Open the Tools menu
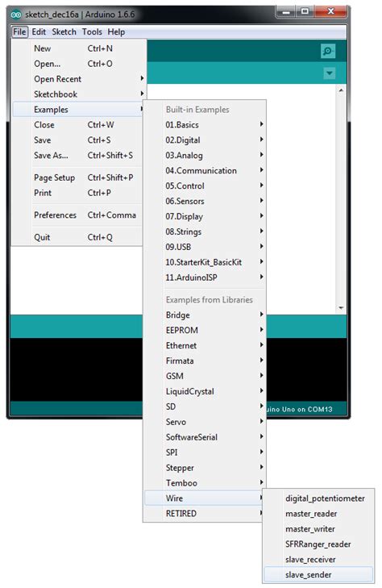The height and width of the screenshot is (588, 382). [92, 32]
